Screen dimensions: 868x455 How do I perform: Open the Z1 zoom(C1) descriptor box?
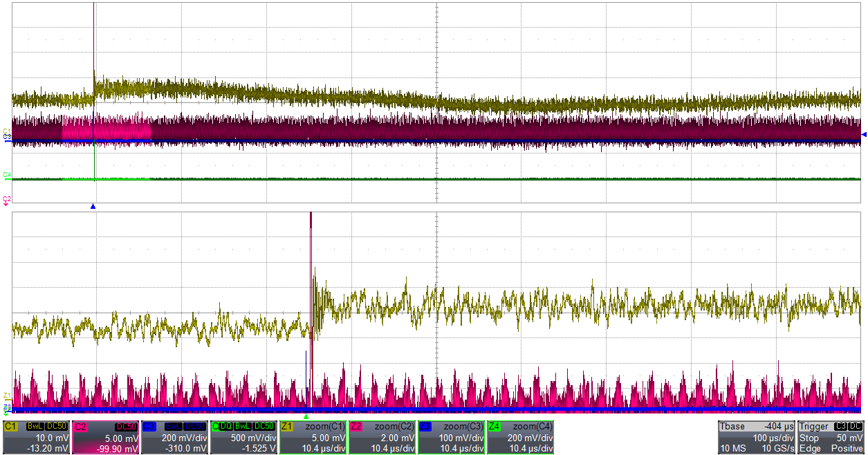313,437
